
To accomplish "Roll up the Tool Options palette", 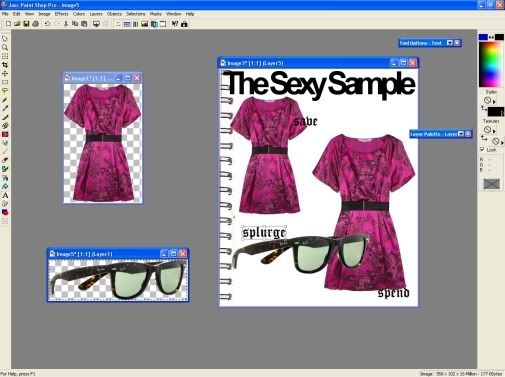I will pos(450,43).
